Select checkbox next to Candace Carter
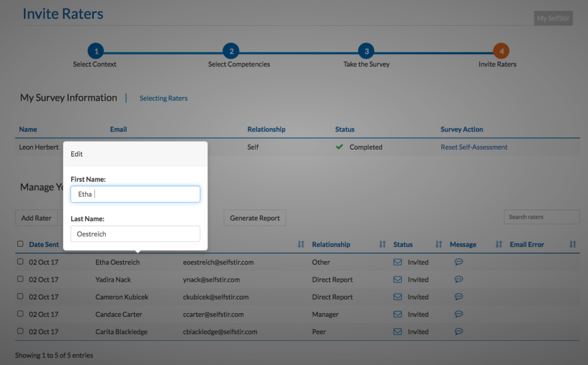This screenshot has height=365, width=588. [21, 314]
